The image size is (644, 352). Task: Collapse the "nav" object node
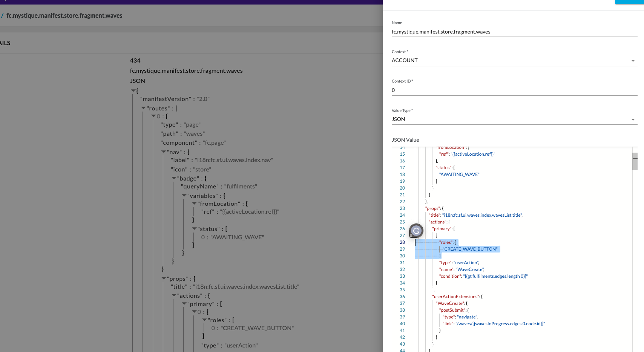pyautogui.click(x=164, y=152)
